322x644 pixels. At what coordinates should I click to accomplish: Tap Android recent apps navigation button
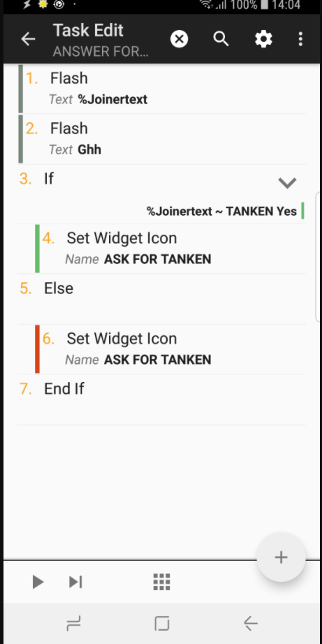[x=74, y=624]
